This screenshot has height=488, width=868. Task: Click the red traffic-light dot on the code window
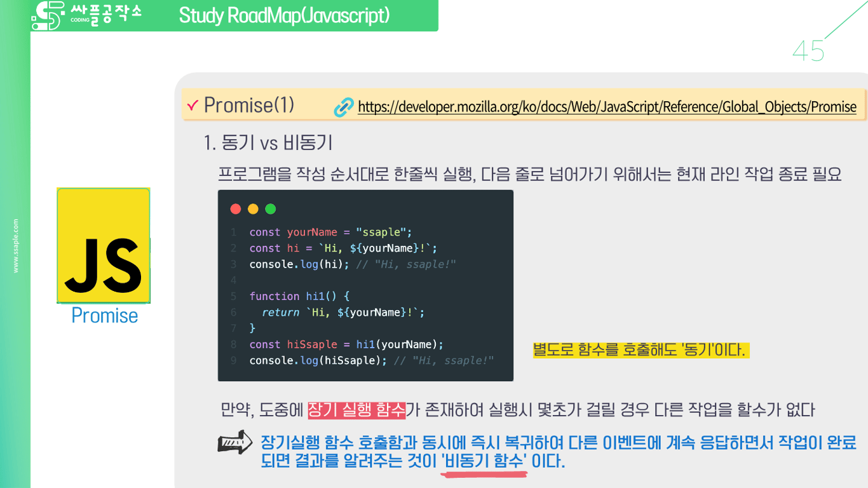236,208
